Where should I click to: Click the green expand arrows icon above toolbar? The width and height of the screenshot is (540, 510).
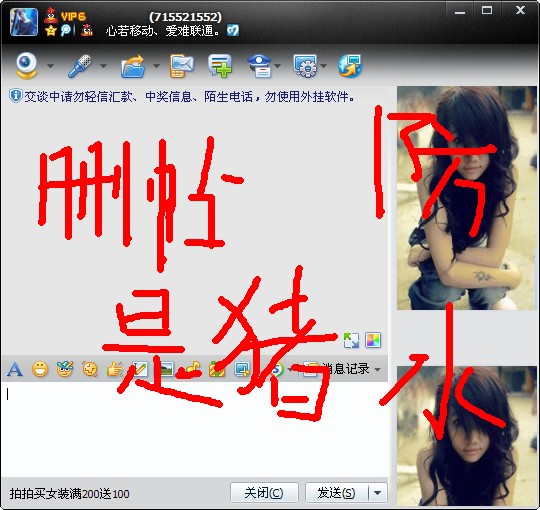(x=351, y=340)
